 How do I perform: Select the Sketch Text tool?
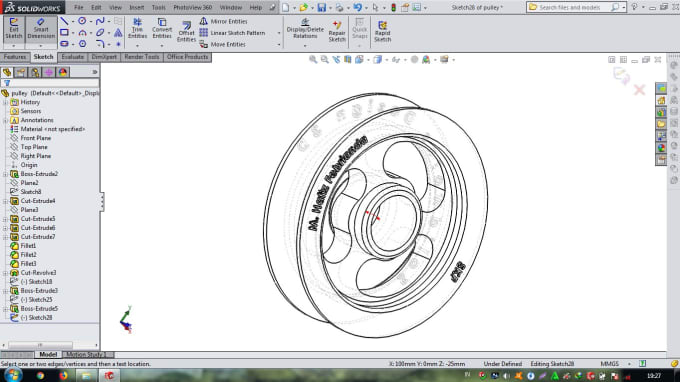pos(118,33)
